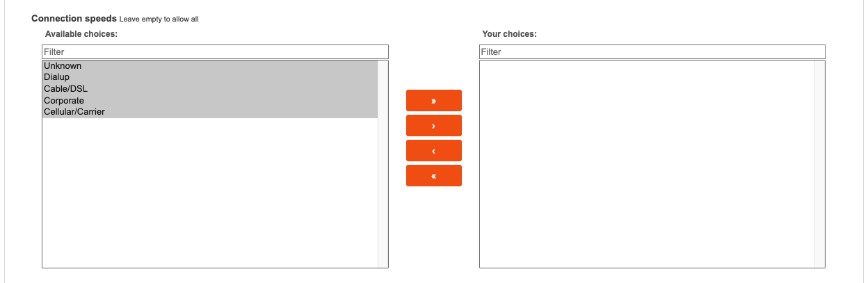Select the Corporate connection speed option
Image resolution: width=868 pixels, height=283 pixels.
click(64, 100)
